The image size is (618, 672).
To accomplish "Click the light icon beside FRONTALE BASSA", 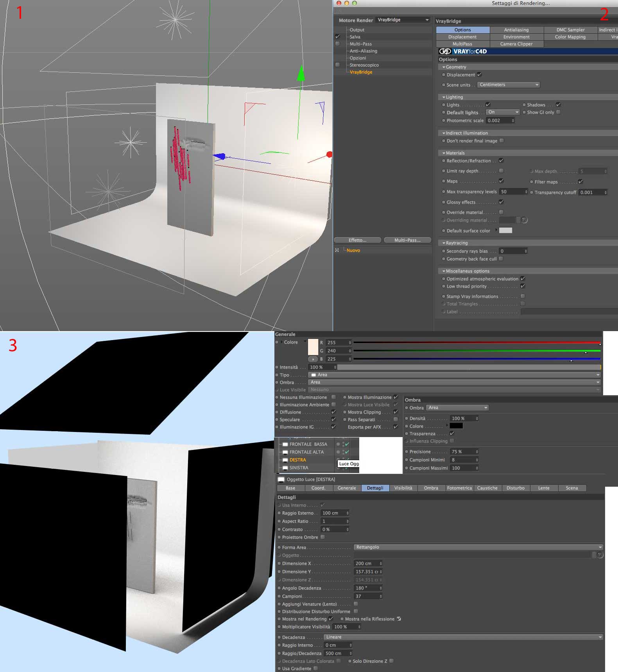I will point(285,444).
